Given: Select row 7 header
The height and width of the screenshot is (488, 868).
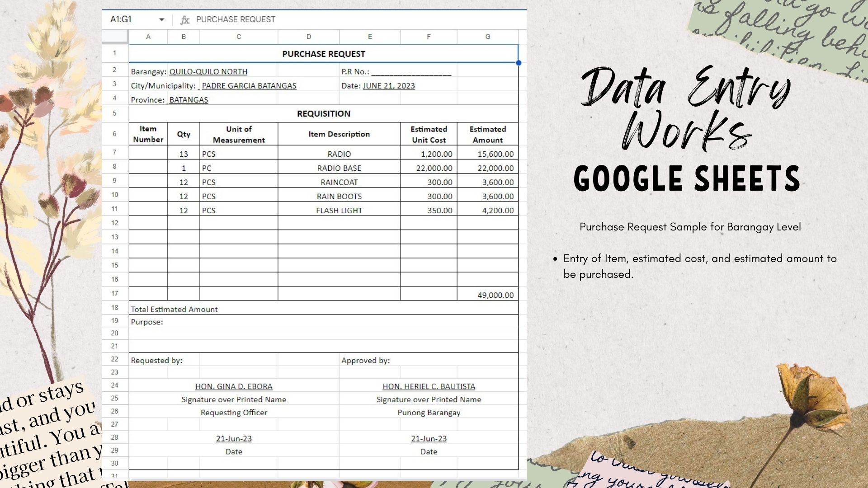Looking at the screenshot, I should coord(115,153).
